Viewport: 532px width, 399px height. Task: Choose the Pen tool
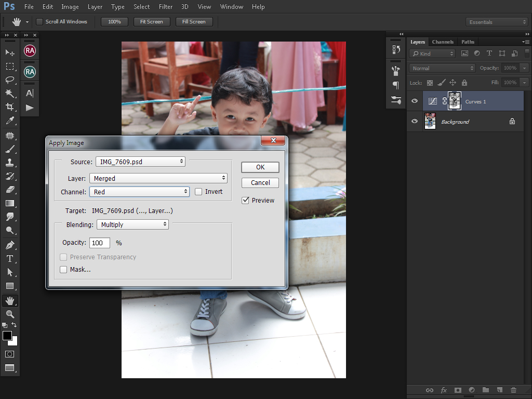point(10,245)
